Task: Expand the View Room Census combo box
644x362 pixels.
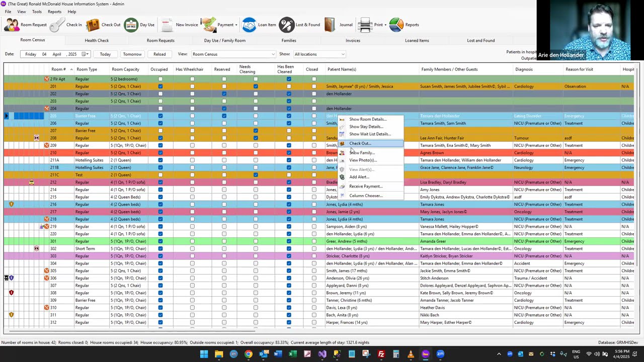Action: pos(273,54)
